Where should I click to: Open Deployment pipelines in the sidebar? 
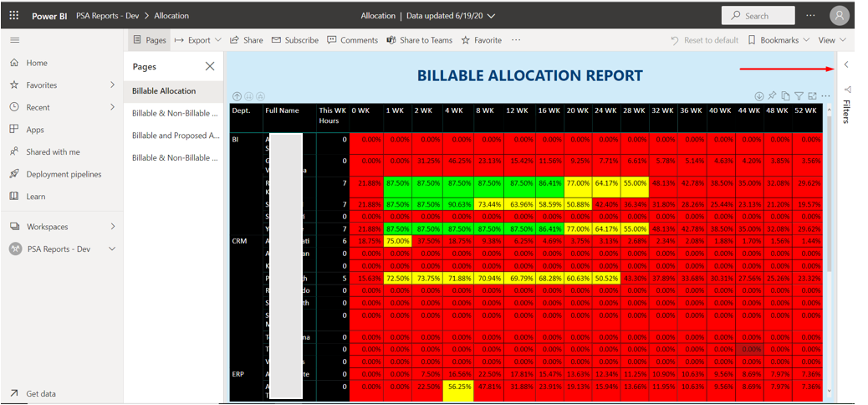coord(64,174)
